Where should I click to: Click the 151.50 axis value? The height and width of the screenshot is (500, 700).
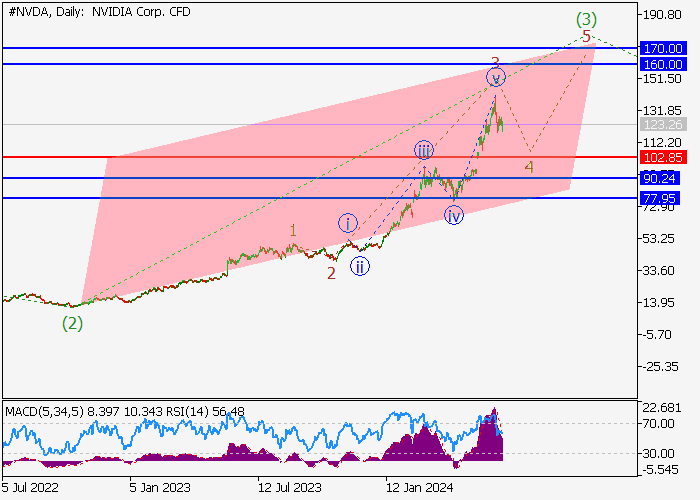662,79
